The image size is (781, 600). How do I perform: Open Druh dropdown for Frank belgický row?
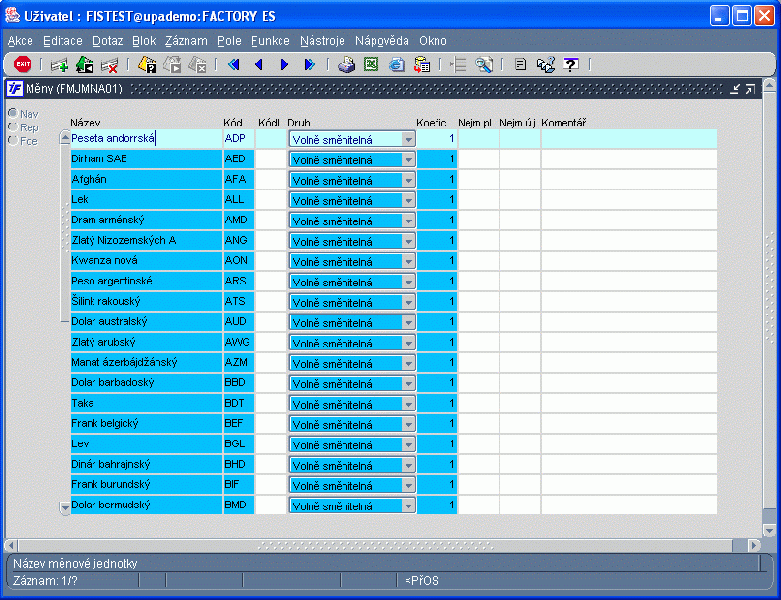(408, 424)
